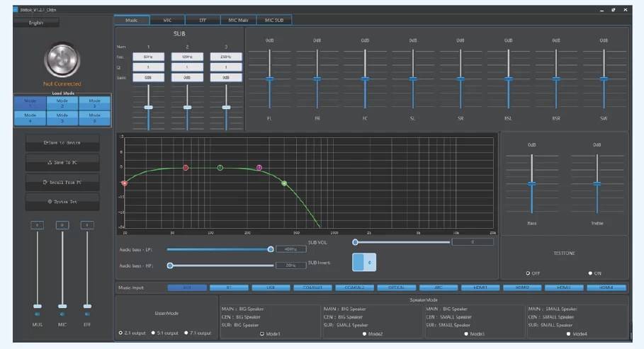Viewport: 644px width, 349px height.
Task: Select ARC as music input
Action: [x=439, y=288]
